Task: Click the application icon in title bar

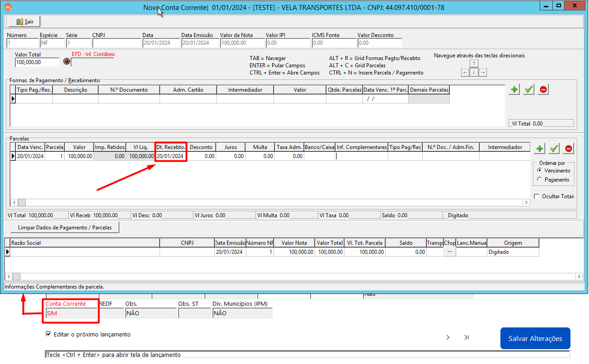Action: pos(8,7)
